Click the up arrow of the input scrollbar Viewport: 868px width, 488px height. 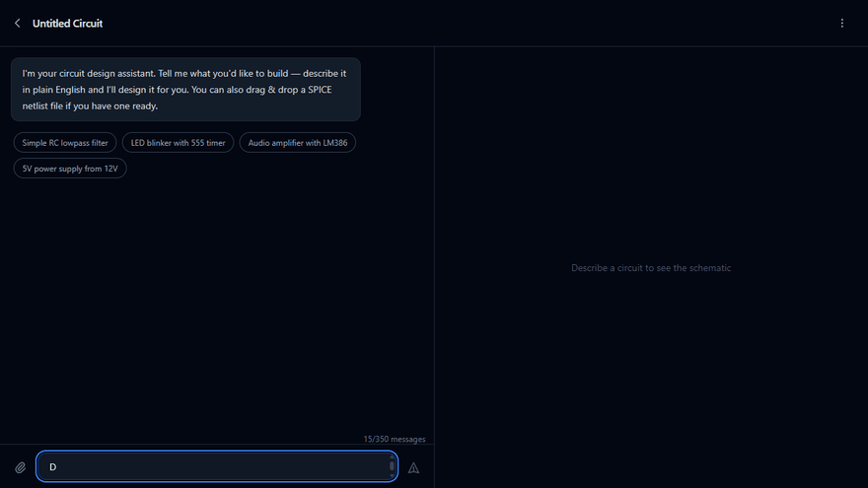pos(392,456)
